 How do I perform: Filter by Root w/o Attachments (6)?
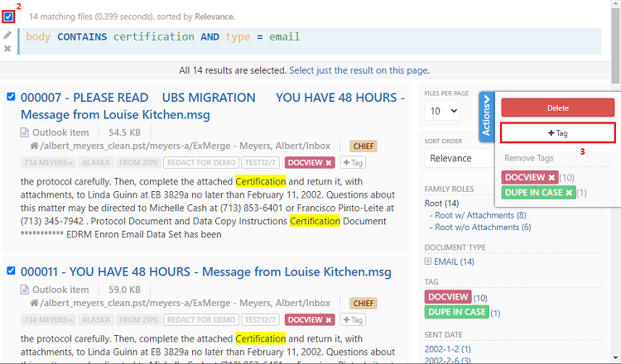pyautogui.click(x=483, y=227)
